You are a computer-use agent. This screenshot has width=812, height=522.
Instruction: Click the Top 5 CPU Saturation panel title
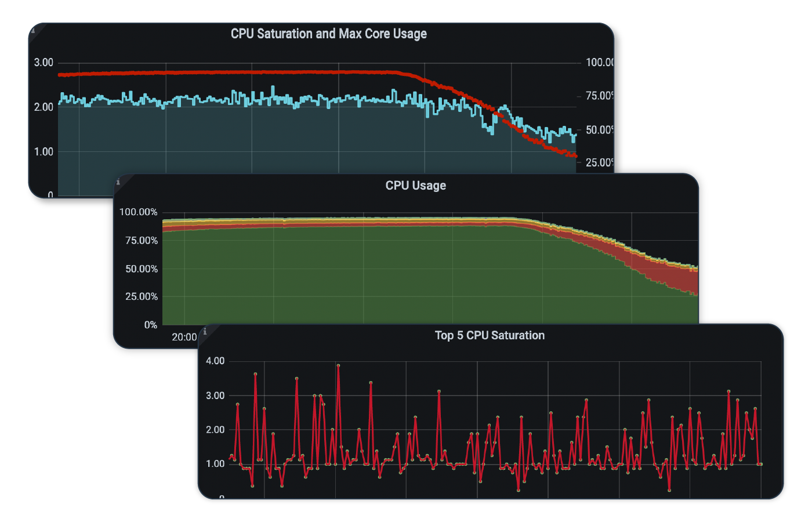(x=490, y=335)
